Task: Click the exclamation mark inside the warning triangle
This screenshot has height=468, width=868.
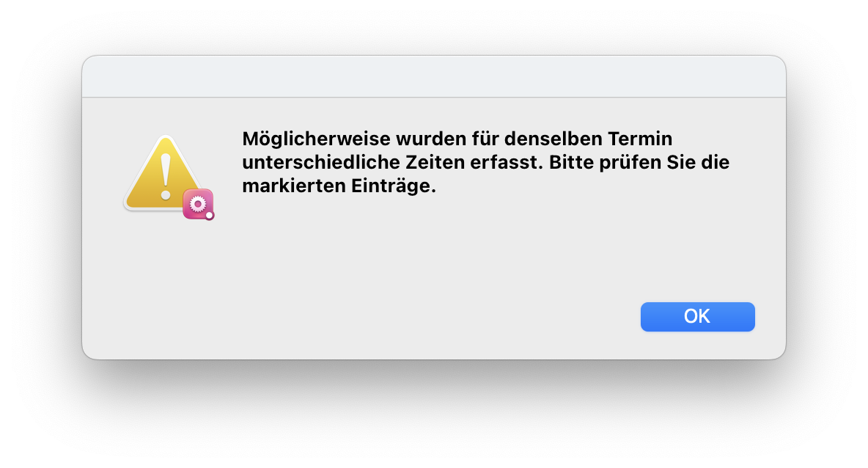Action: pyautogui.click(x=166, y=176)
